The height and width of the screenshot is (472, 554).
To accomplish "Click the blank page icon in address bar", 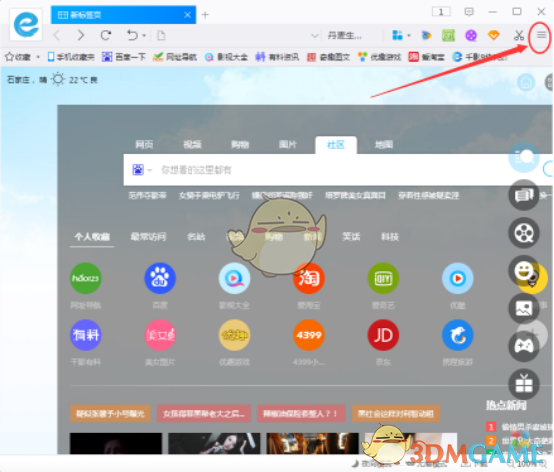I will coord(161,35).
